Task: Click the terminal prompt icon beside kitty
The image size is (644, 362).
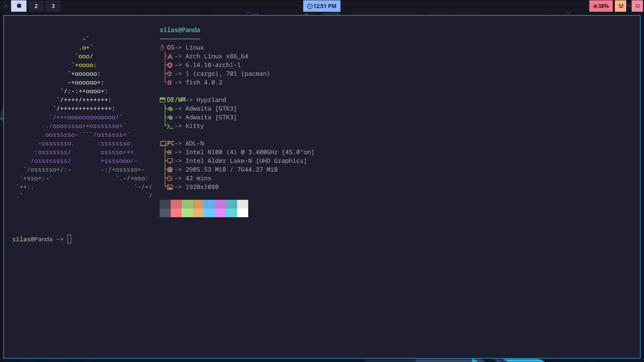Action: click(170, 126)
